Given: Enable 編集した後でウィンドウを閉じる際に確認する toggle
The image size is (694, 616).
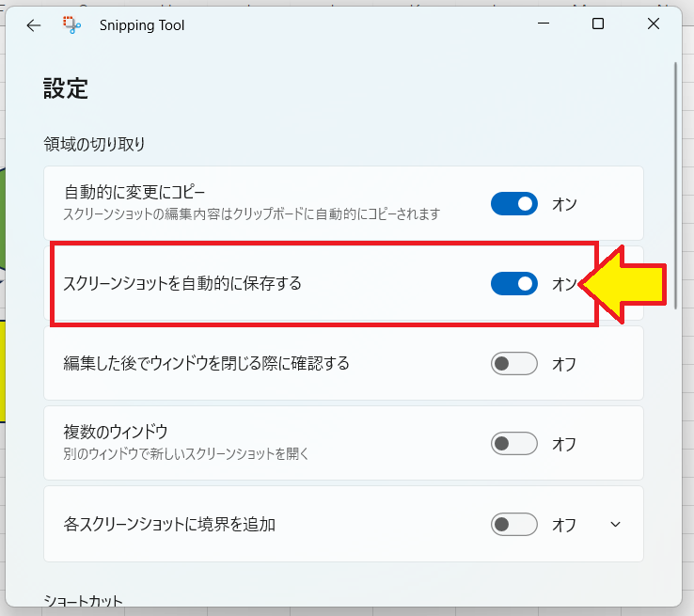Looking at the screenshot, I should tap(513, 364).
